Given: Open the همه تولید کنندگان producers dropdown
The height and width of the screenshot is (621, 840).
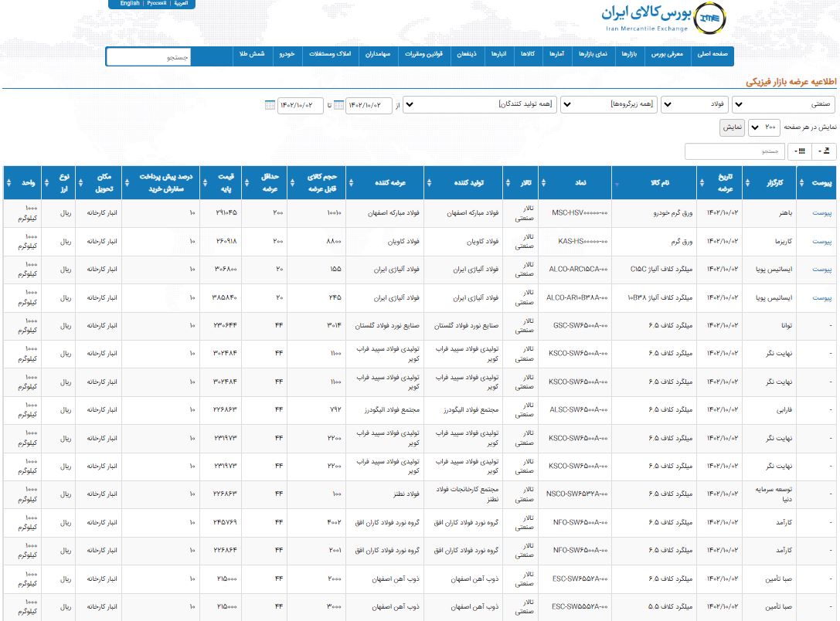Looking at the screenshot, I should pyautogui.click(x=480, y=104).
